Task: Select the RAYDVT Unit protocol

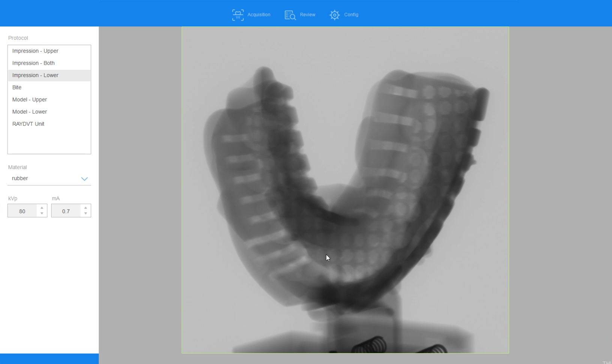Action: coord(28,124)
